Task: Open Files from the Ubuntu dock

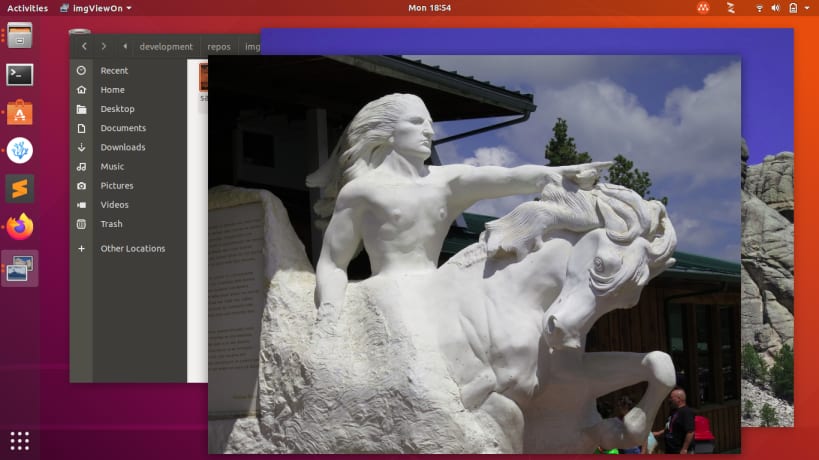Action: click(19, 36)
